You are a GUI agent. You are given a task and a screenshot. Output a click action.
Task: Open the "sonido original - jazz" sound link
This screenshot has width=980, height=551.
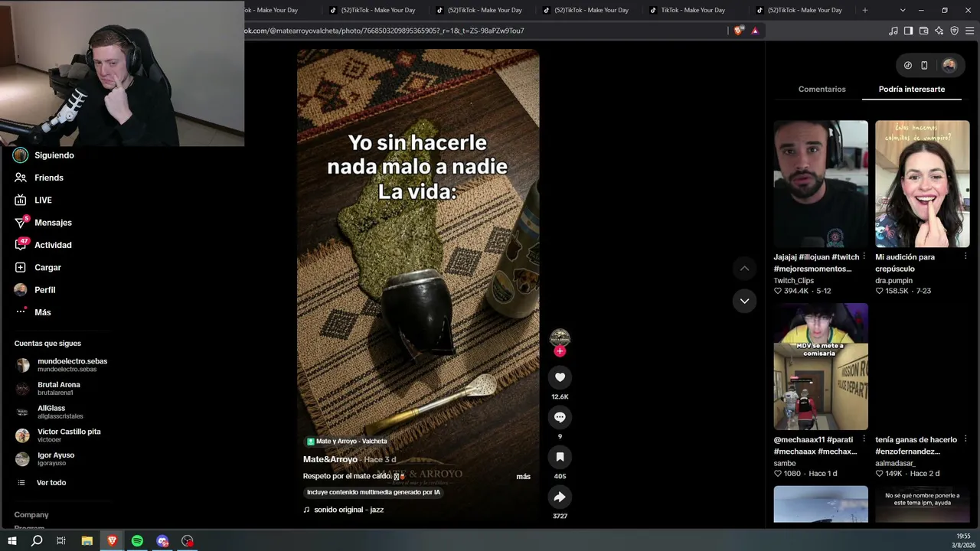point(348,510)
